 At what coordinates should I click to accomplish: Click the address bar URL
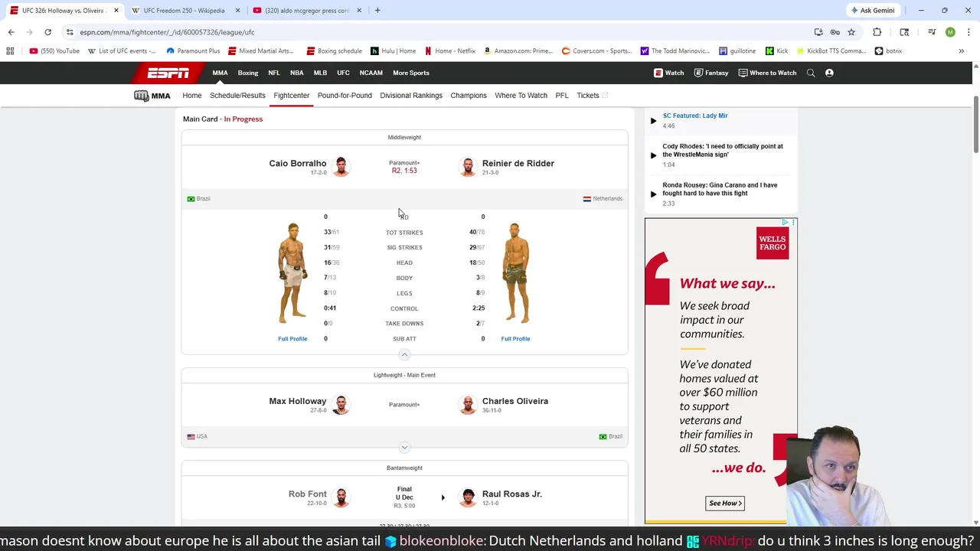click(167, 32)
